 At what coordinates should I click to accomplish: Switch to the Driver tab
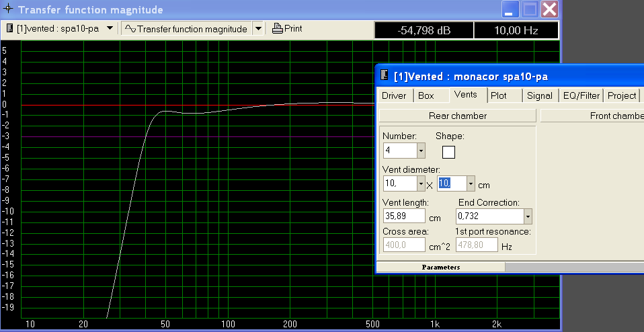tap(394, 95)
